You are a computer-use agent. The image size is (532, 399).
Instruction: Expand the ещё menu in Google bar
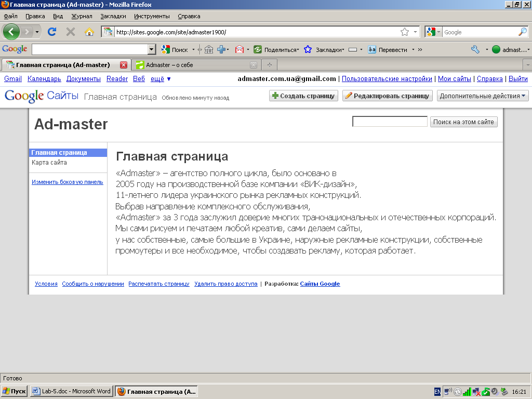(161, 79)
